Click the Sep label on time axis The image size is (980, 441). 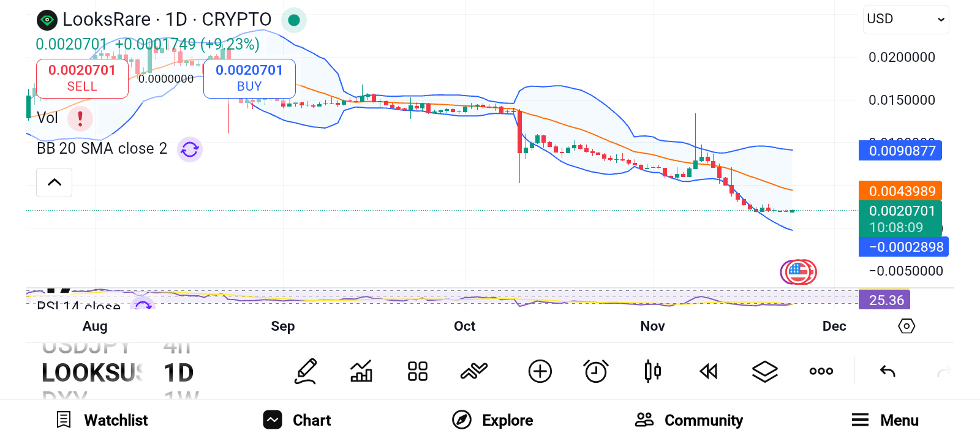click(x=282, y=326)
